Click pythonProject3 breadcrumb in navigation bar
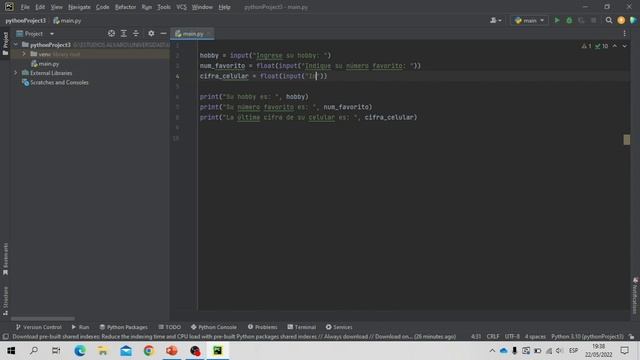 [26, 20]
